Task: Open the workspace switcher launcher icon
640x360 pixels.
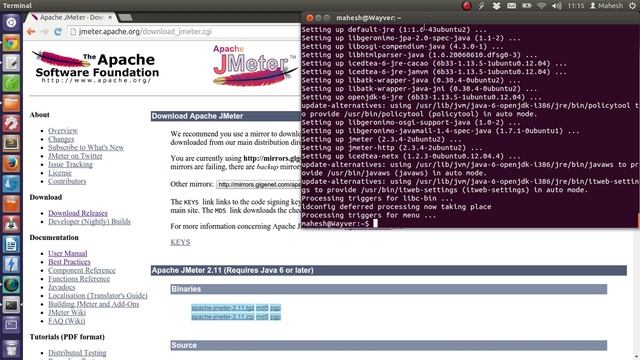Action: 11,325
